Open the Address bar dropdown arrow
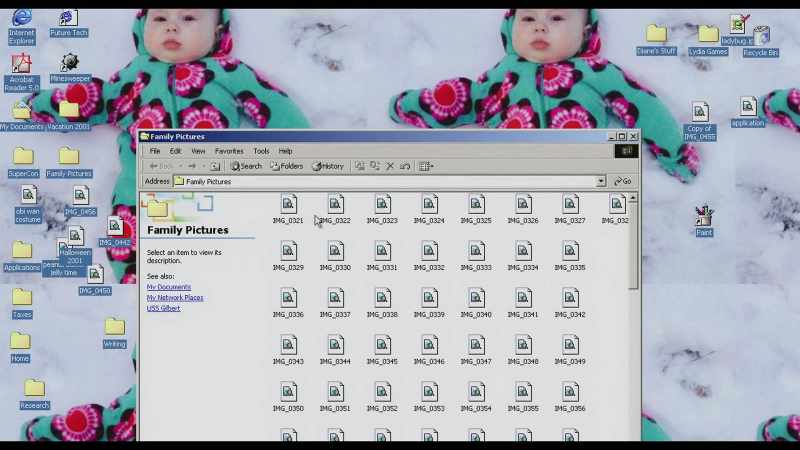800x450 pixels. point(601,181)
